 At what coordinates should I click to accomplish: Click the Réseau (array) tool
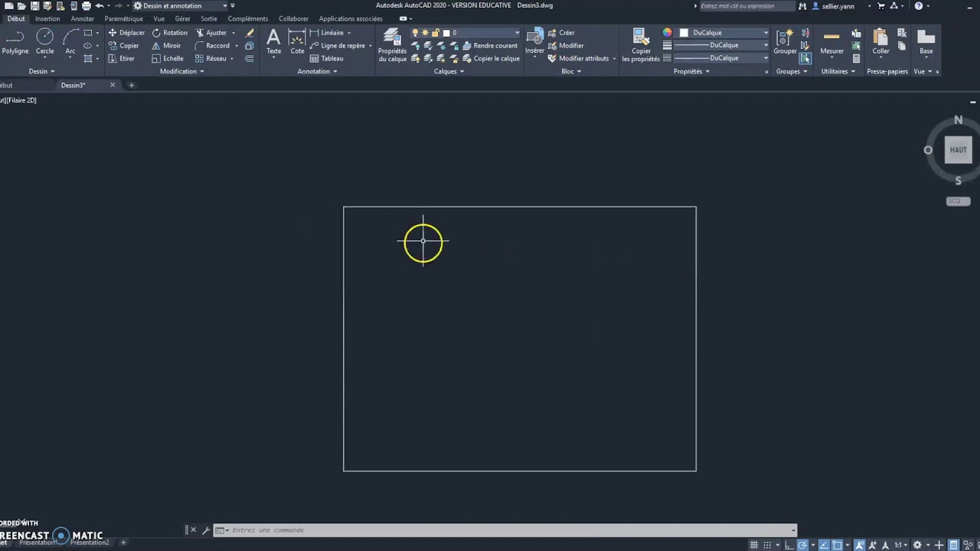point(211,58)
